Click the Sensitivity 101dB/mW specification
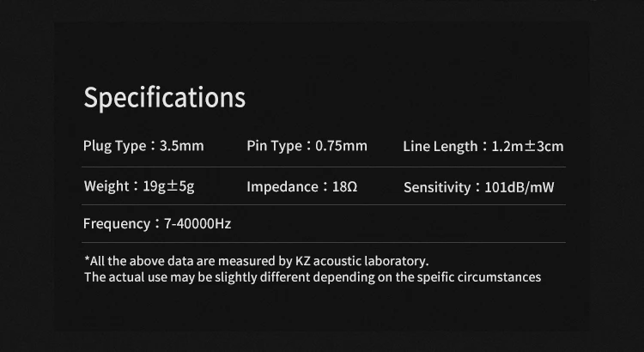This screenshot has width=644, height=352. point(479,188)
